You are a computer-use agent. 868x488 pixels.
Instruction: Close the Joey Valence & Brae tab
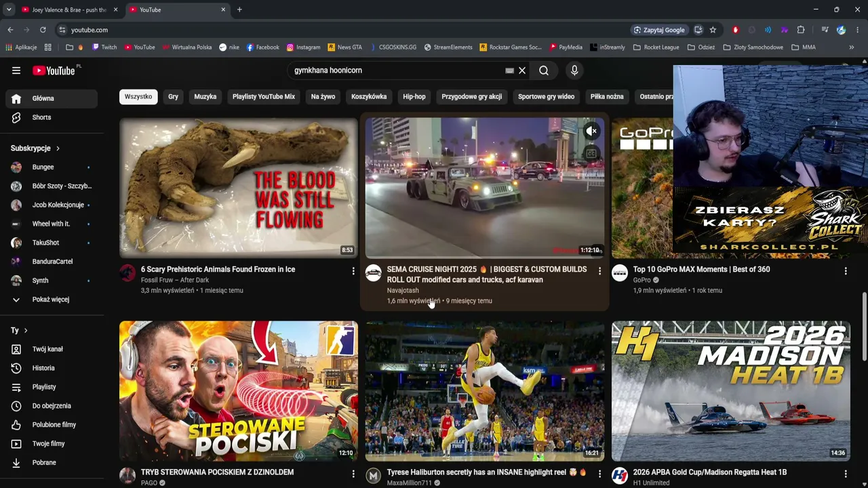[115, 9]
